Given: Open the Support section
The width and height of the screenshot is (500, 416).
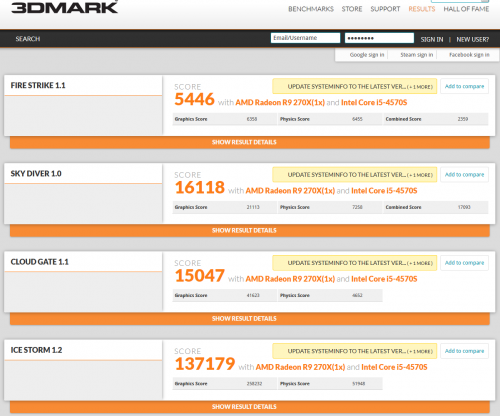Looking at the screenshot, I should (x=385, y=9).
